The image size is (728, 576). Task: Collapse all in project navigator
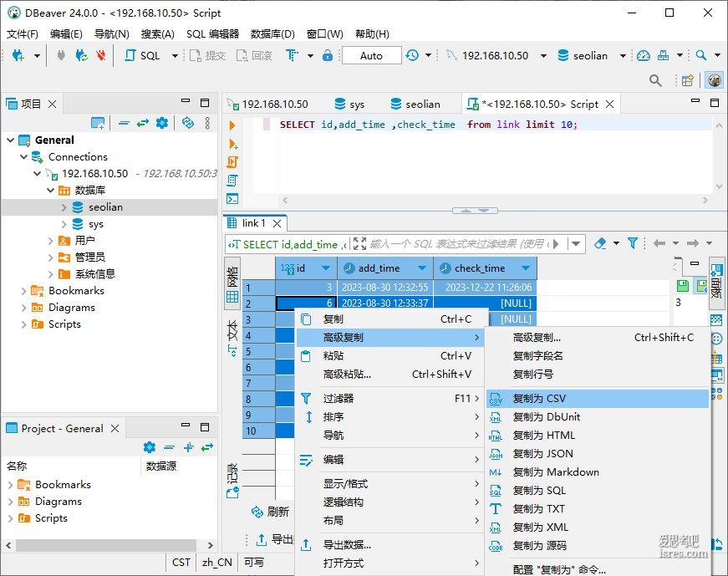[x=124, y=123]
